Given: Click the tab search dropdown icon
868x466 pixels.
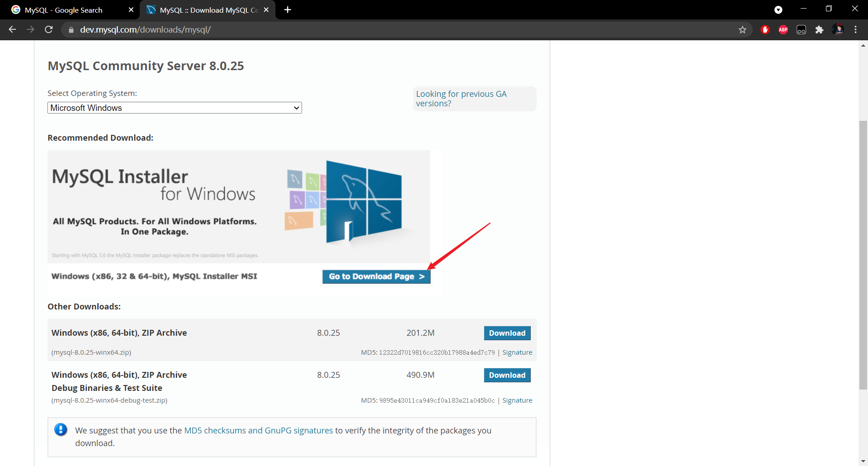Looking at the screenshot, I should click(778, 10).
